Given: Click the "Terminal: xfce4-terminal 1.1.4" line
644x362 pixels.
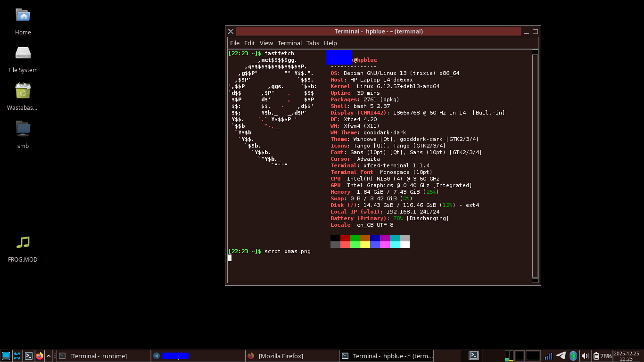Looking at the screenshot, I should pyautogui.click(x=380, y=165).
